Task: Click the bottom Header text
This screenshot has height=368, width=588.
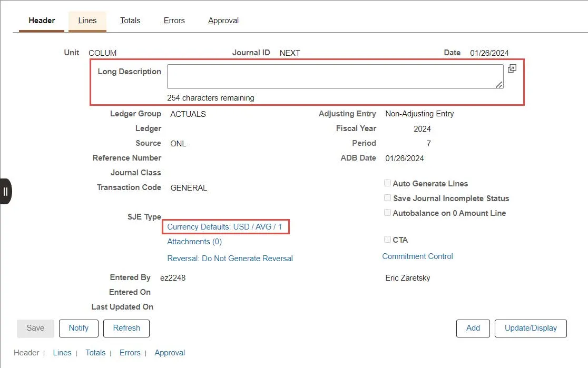Action: click(26, 353)
